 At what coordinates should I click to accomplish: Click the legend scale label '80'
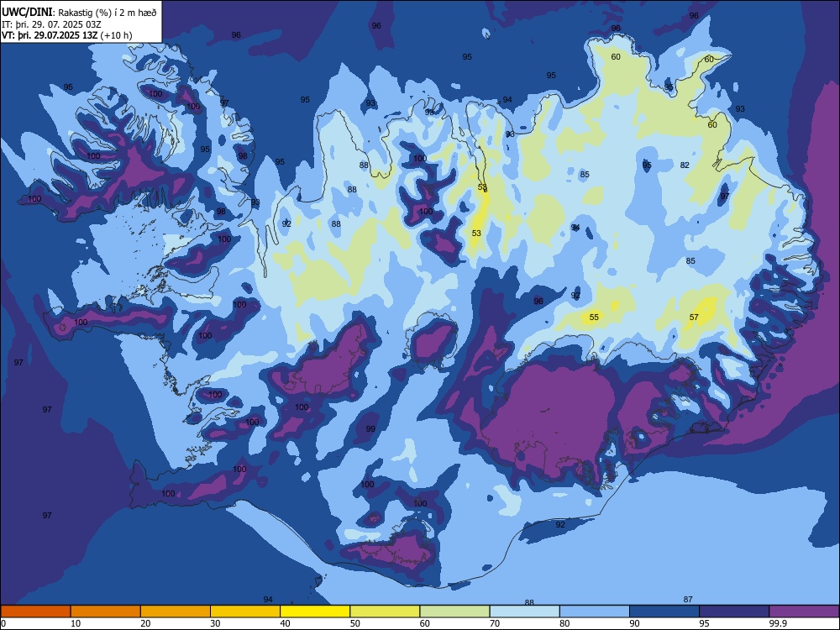564,623
